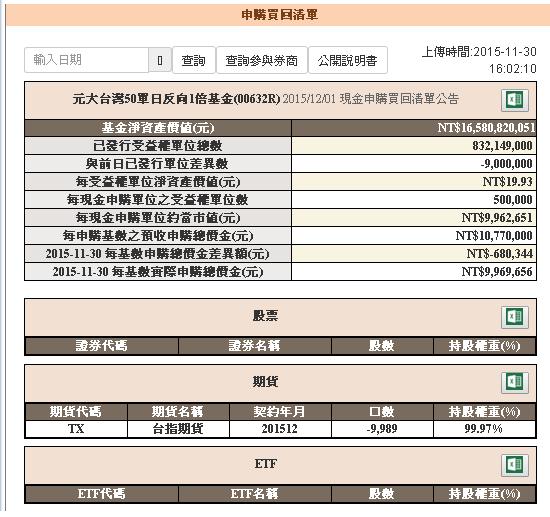
Task: Click the 查詢參與券商 button
Action: click(x=262, y=60)
